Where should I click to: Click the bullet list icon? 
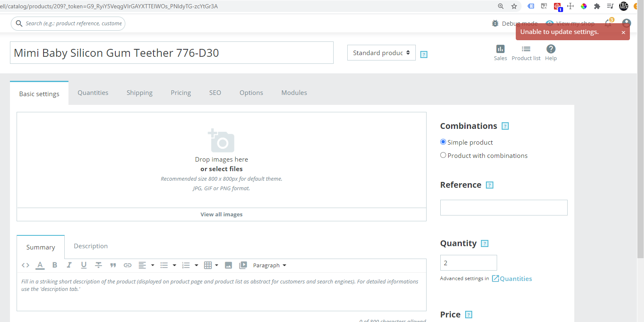pos(164,265)
